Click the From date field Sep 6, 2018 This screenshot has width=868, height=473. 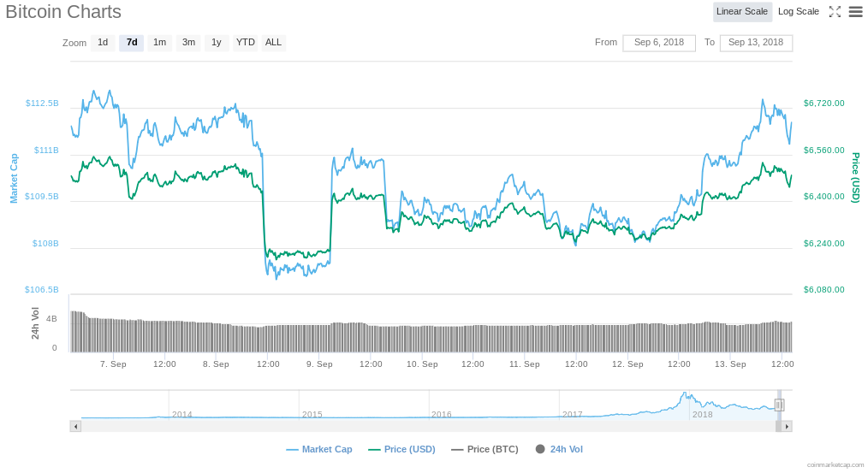(659, 43)
